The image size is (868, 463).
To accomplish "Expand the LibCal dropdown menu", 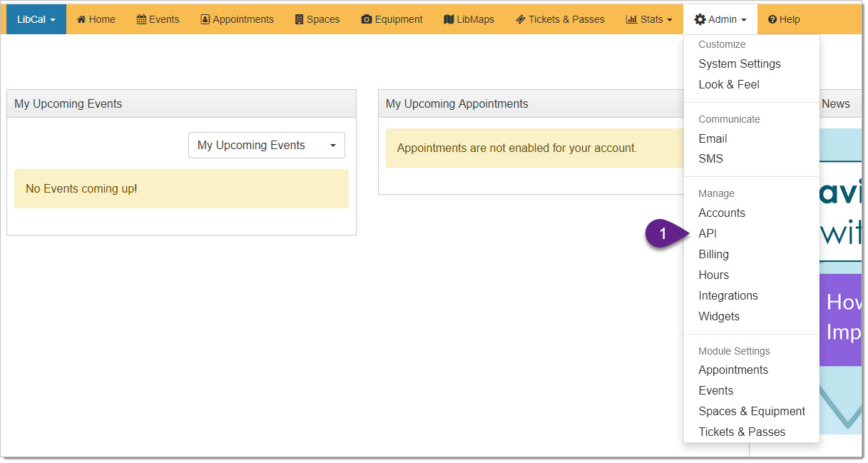I will tap(36, 19).
